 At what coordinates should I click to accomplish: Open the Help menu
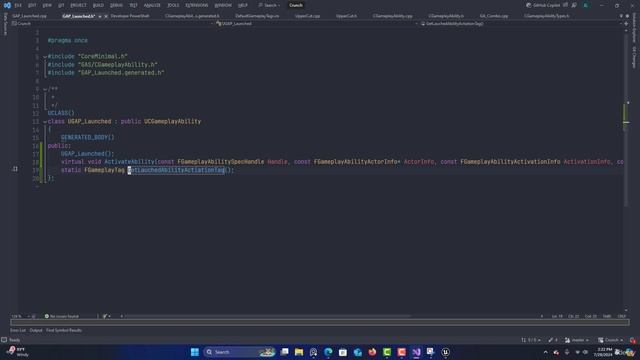tap(243, 5)
